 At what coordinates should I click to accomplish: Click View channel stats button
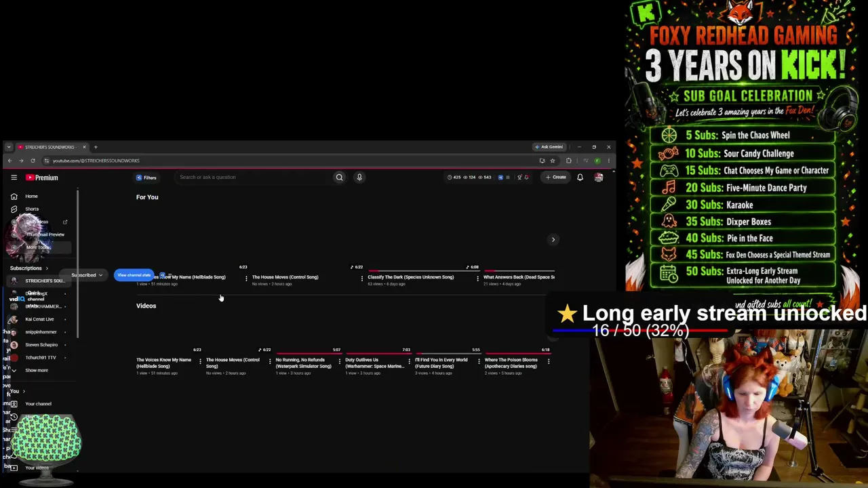coord(134,275)
